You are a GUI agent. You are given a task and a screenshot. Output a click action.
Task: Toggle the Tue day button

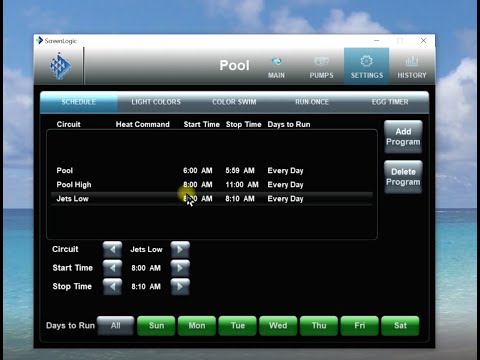(238, 326)
